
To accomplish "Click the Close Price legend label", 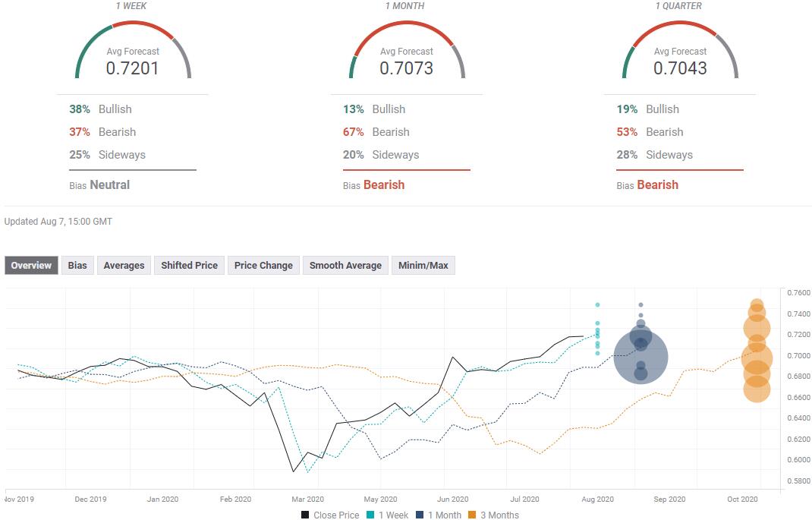I will (336, 515).
